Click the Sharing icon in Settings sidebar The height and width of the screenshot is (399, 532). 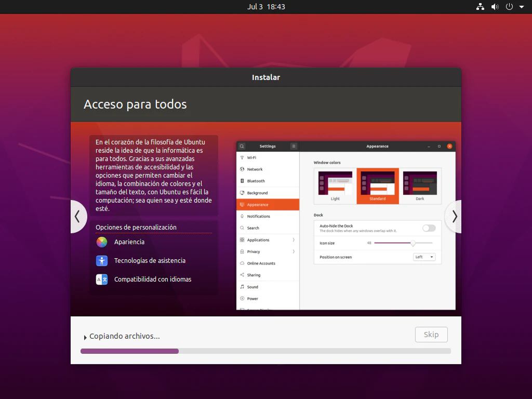click(x=242, y=275)
